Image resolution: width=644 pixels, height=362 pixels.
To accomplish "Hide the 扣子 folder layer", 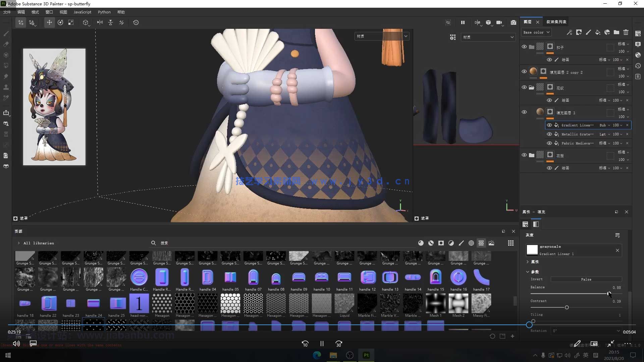I will (524, 47).
